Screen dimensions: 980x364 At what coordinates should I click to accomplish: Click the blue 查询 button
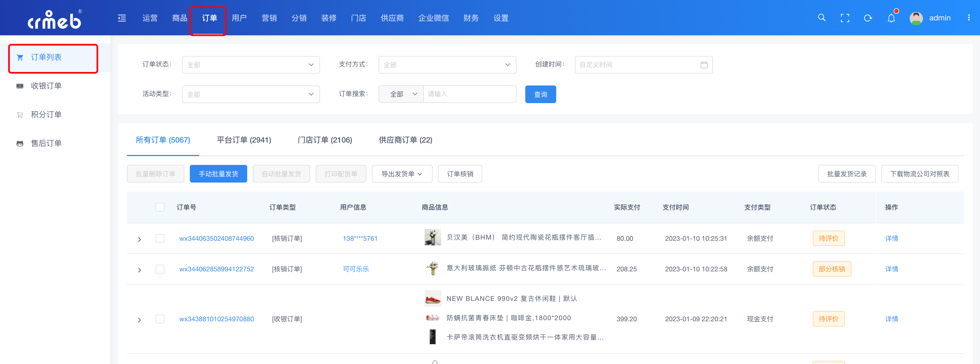pyautogui.click(x=540, y=94)
